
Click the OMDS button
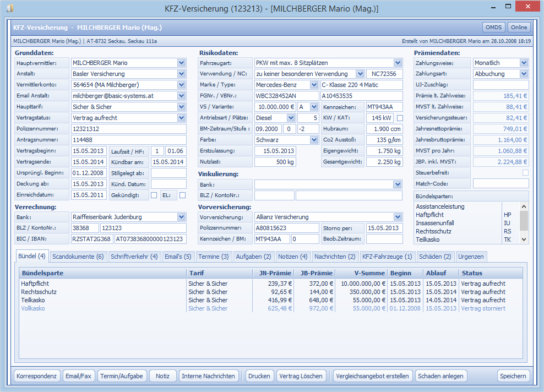tap(494, 28)
